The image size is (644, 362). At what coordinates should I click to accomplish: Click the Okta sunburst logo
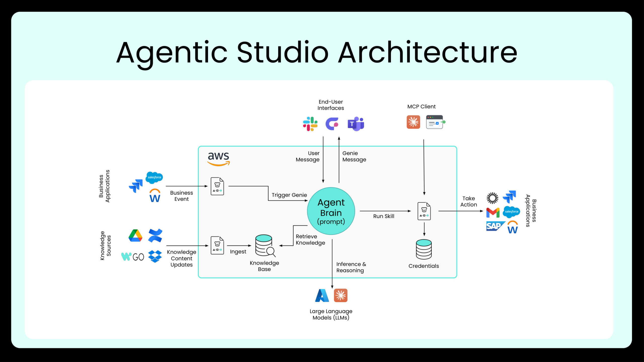[x=492, y=198]
